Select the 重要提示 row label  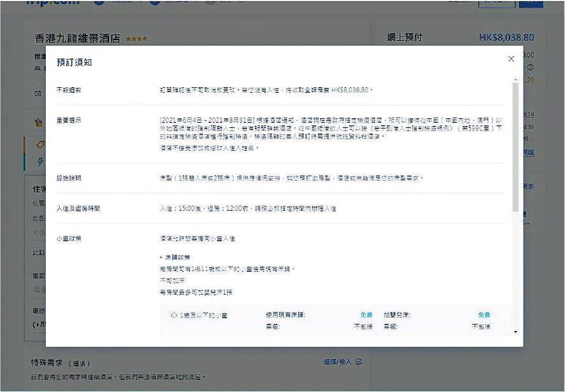[x=69, y=120]
